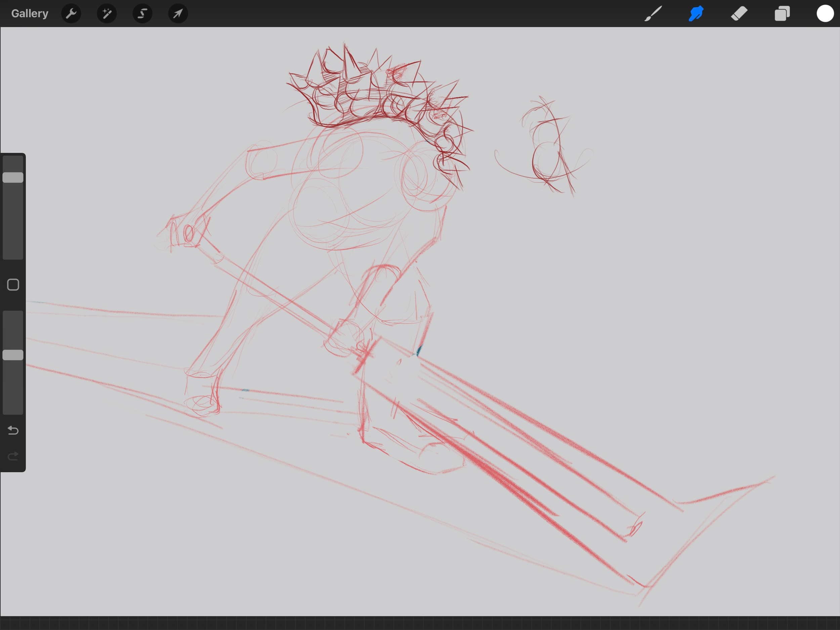
Task: Tap the Modify square button in sidebar
Action: [x=13, y=285]
